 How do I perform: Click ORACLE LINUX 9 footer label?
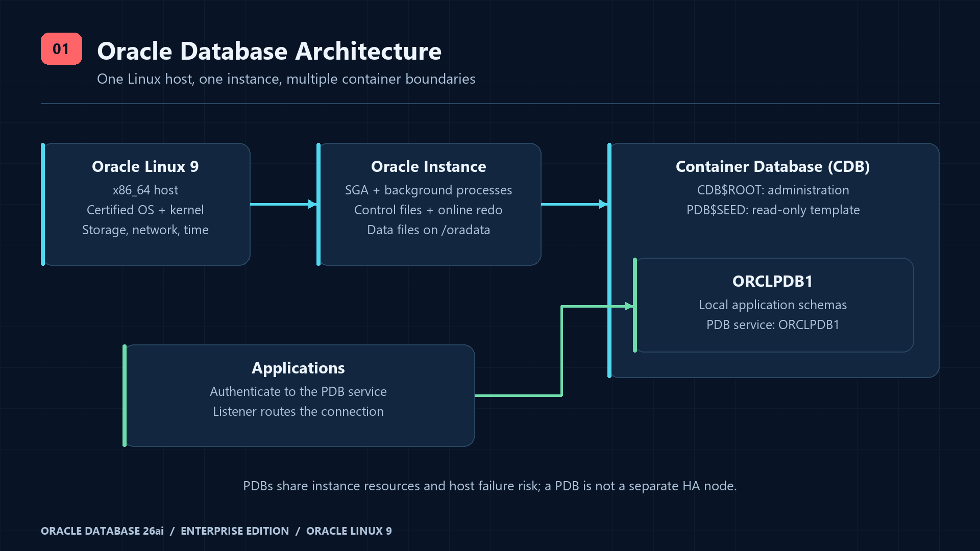tap(349, 531)
